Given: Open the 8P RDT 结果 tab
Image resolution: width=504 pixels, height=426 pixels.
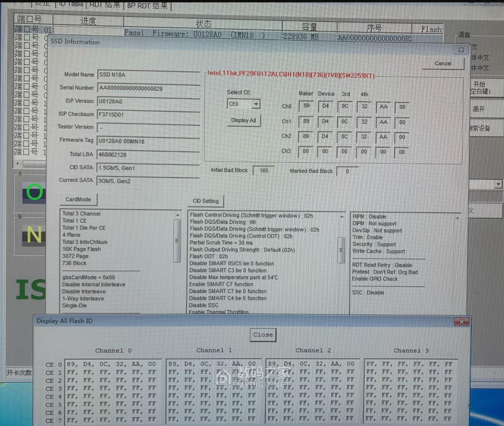Looking at the screenshot, I should [147, 5].
